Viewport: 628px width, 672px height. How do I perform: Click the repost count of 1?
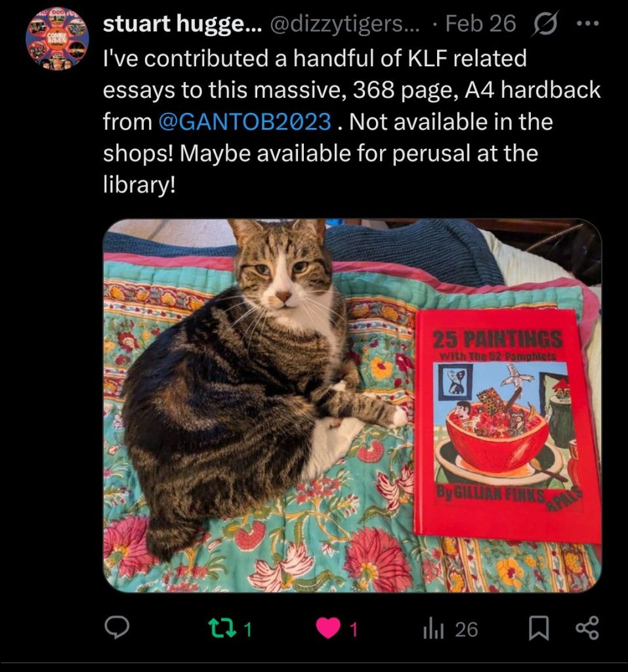coord(248,629)
